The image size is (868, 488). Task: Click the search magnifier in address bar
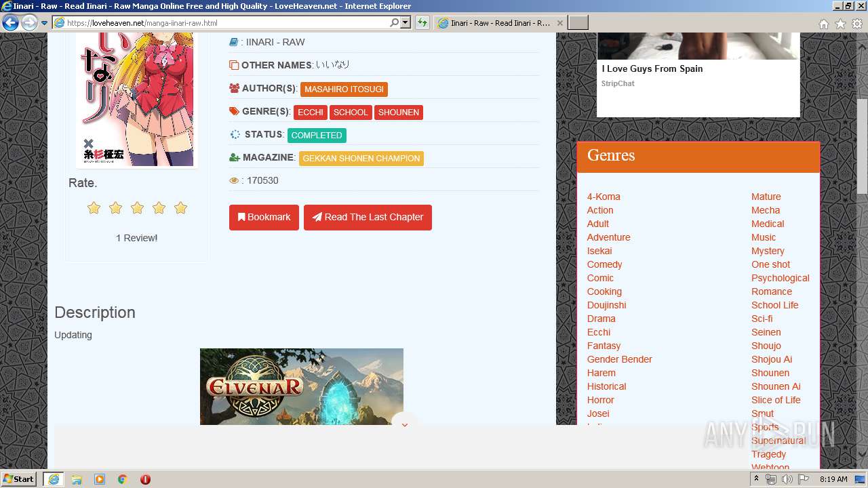coord(394,23)
